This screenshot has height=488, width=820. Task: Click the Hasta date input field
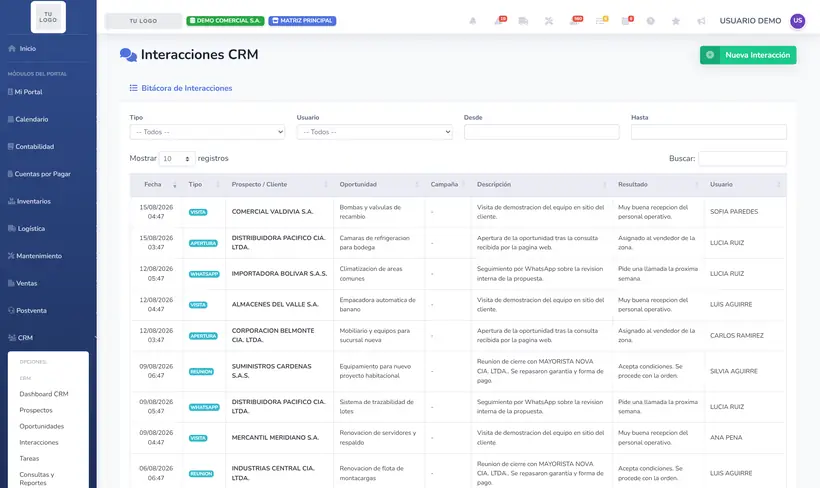709,132
